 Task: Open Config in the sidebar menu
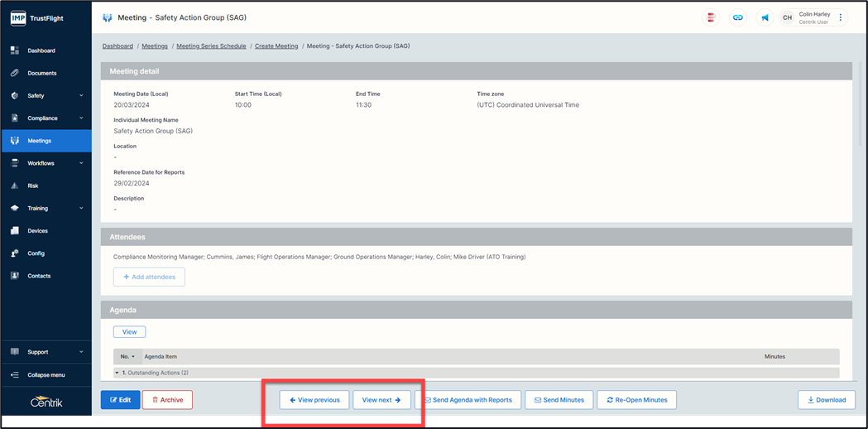pyautogui.click(x=36, y=253)
